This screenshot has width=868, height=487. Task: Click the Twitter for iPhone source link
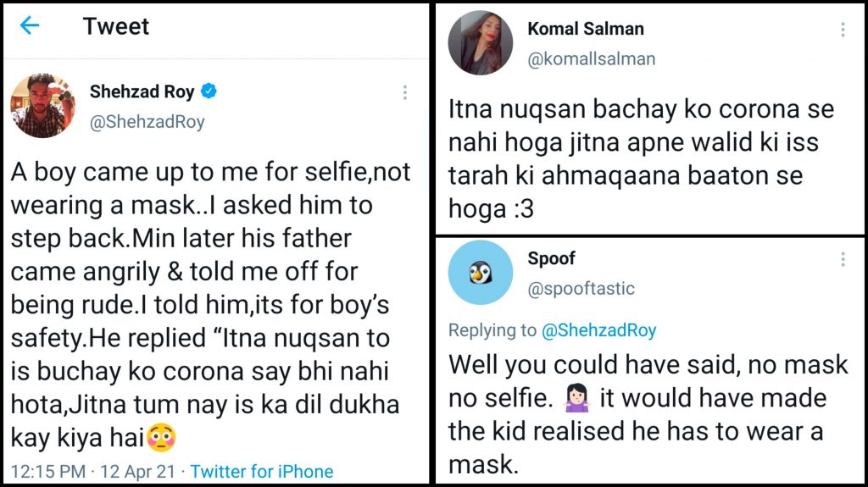(262, 472)
